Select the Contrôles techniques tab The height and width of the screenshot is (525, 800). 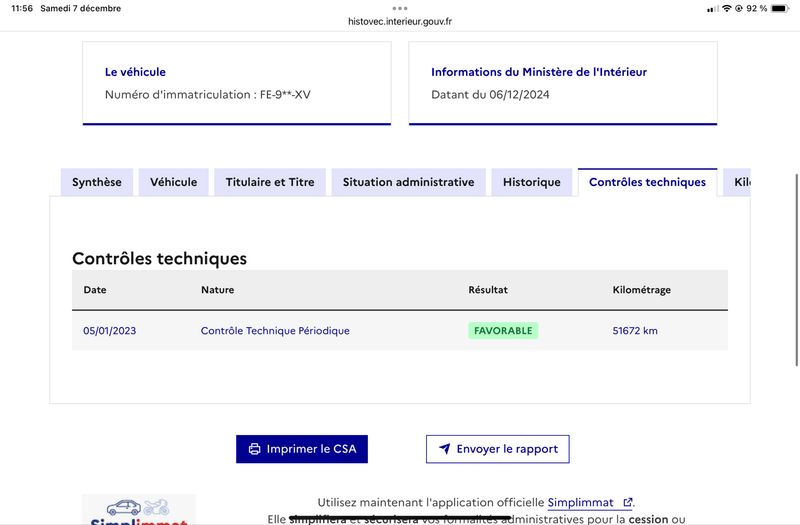647,182
